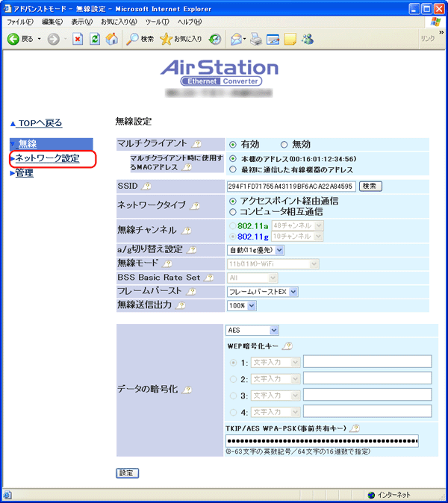Refresh the page with the toolbar refresh icon
This screenshot has height=503, width=448.
tap(95, 39)
